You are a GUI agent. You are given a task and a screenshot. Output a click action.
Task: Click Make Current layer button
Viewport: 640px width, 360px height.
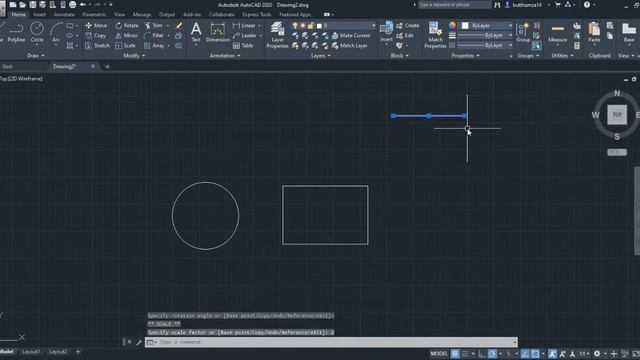pyautogui.click(x=351, y=36)
